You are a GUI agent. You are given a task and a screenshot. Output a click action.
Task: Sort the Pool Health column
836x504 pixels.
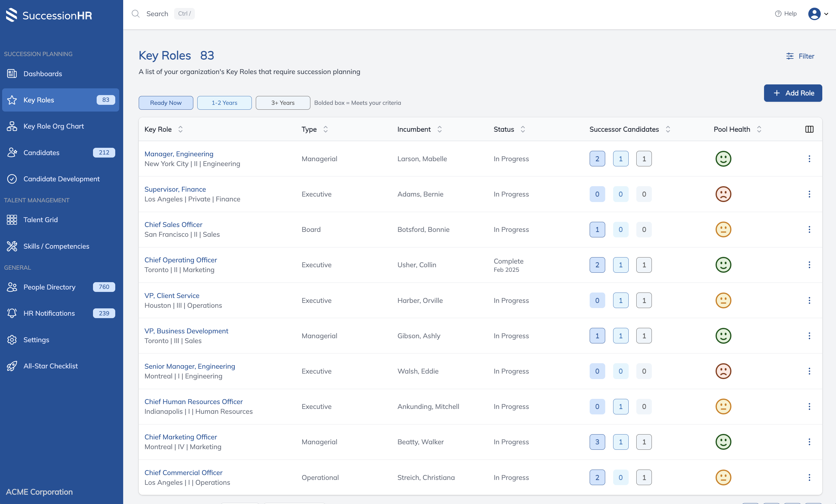pyautogui.click(x=759, y=129)
